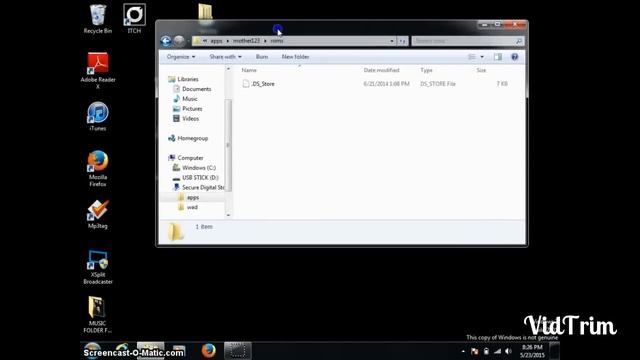The height and width of the screenshot is (360, 640).
Task: Click the refresh button beside the address bar
Action: click(x=402, y=41)
